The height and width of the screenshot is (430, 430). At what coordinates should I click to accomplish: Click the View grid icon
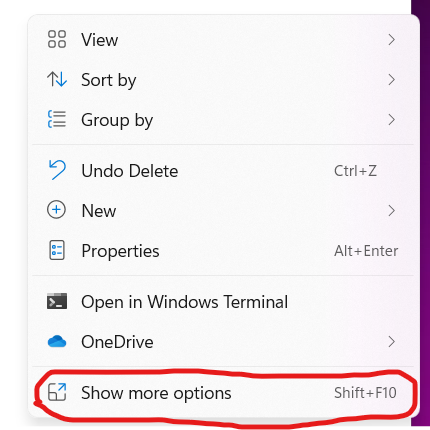pyautogui.click(x=57, y=39)
